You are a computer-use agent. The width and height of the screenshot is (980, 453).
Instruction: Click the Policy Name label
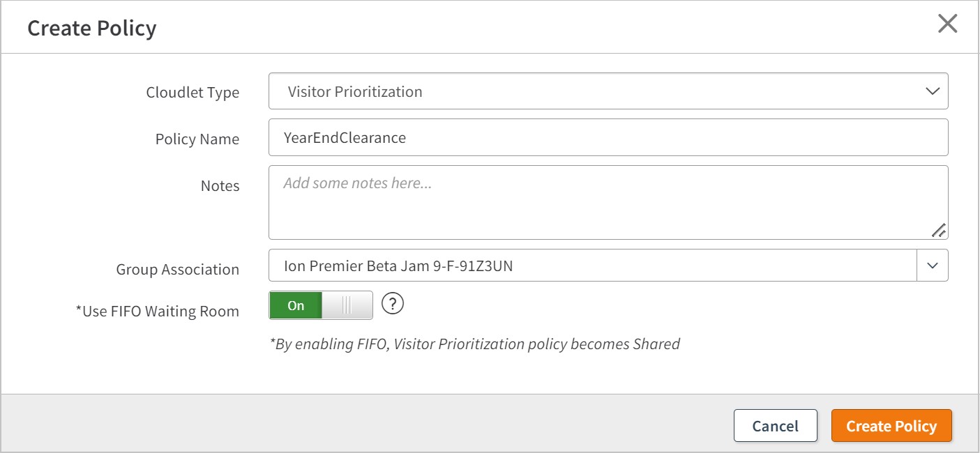pos(197,139)
